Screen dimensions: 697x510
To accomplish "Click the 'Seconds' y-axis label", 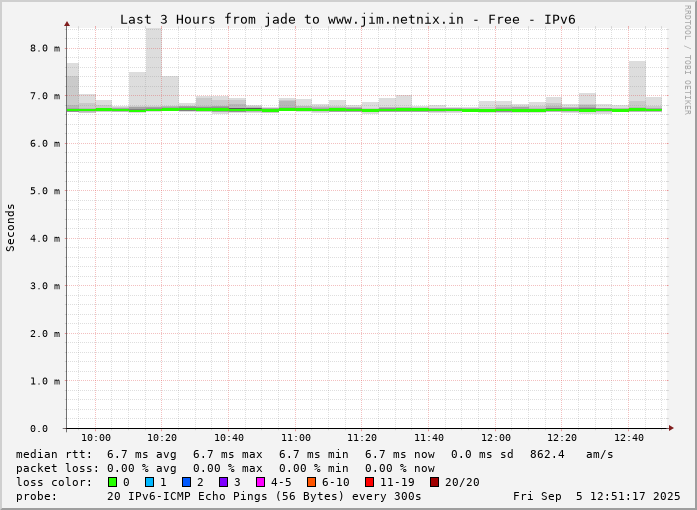I will tap(10, 228).
